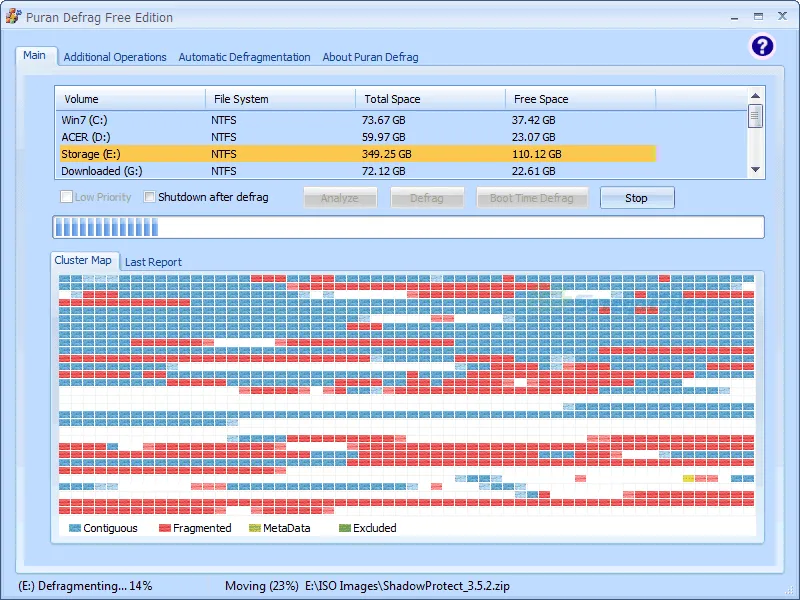800x600 pixels.
Task: Sort by the Volume column header
Action: click(x=131, y=99)
